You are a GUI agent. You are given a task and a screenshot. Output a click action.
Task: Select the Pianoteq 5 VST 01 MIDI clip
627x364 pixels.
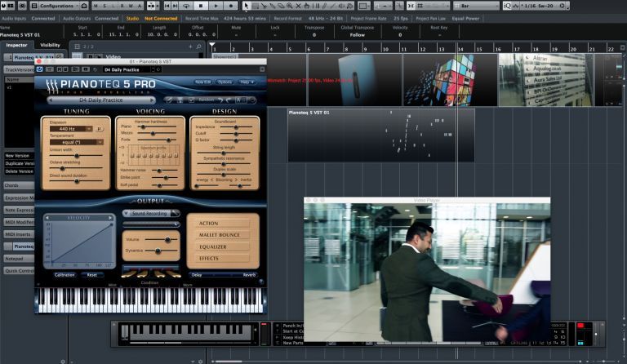coord(381,135)
